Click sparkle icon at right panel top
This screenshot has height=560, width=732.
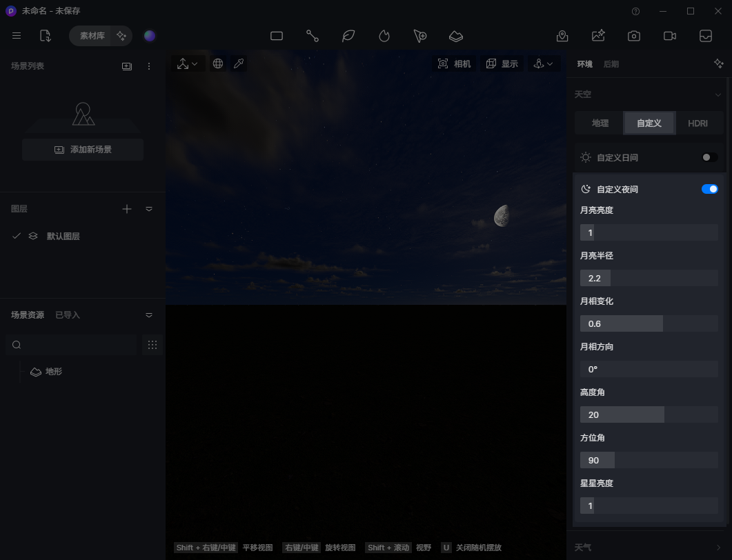pos(718,63)
